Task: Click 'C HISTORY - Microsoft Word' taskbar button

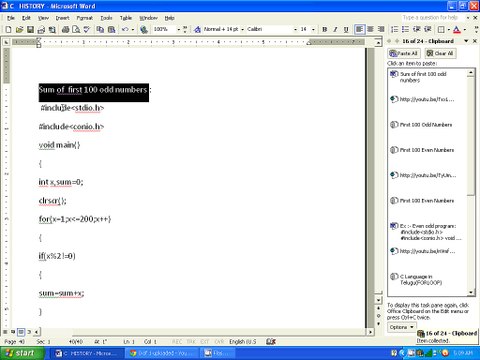Action: click(x=87, y=353)
